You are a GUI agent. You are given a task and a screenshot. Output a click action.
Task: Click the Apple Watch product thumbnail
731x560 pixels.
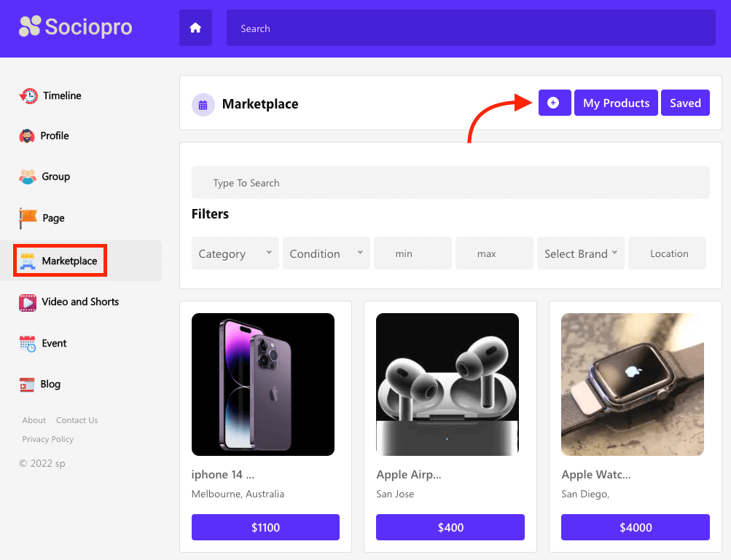click(632, 384)
